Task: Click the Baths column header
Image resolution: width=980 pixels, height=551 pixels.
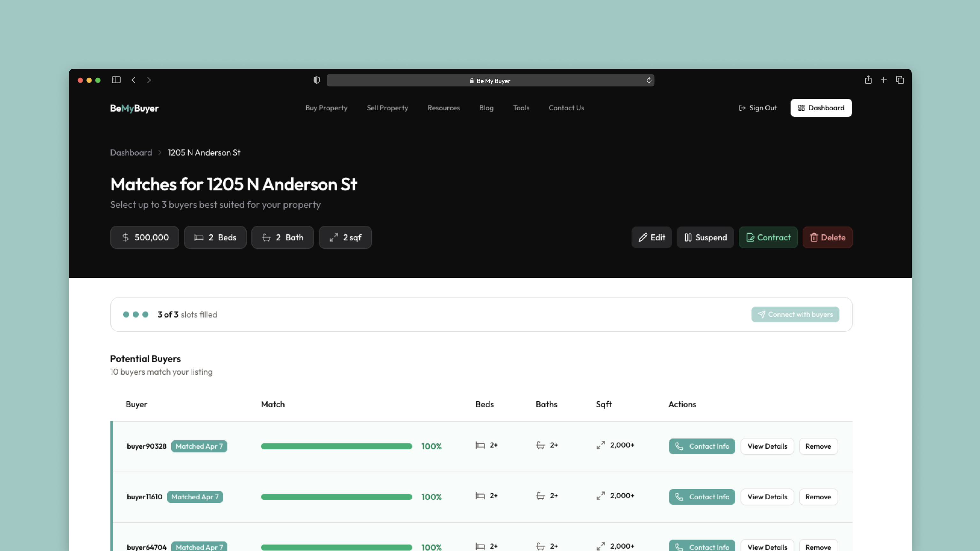Action: 546,404
